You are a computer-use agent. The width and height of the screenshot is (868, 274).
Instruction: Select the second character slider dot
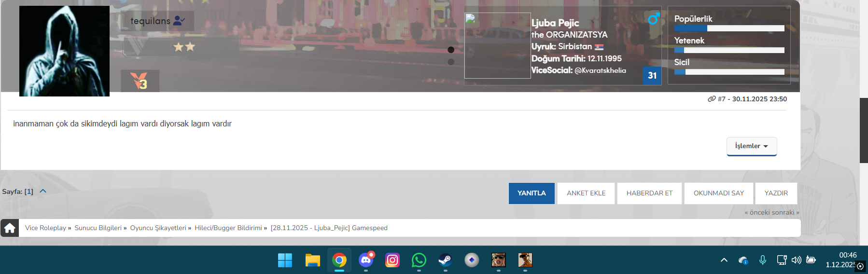pos(451,62)
